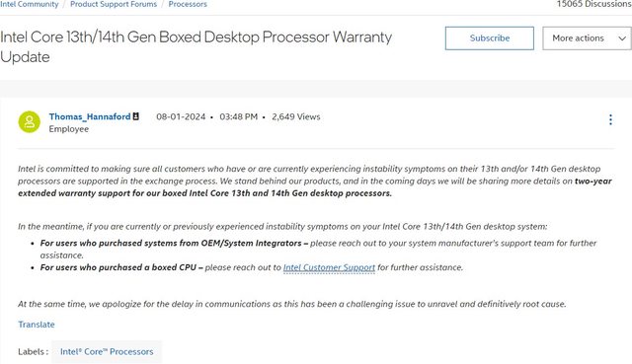This screenshot has width=632, height=364.
Task: Click the bold two-year extended warranty text
Action: tap(314, 187)
